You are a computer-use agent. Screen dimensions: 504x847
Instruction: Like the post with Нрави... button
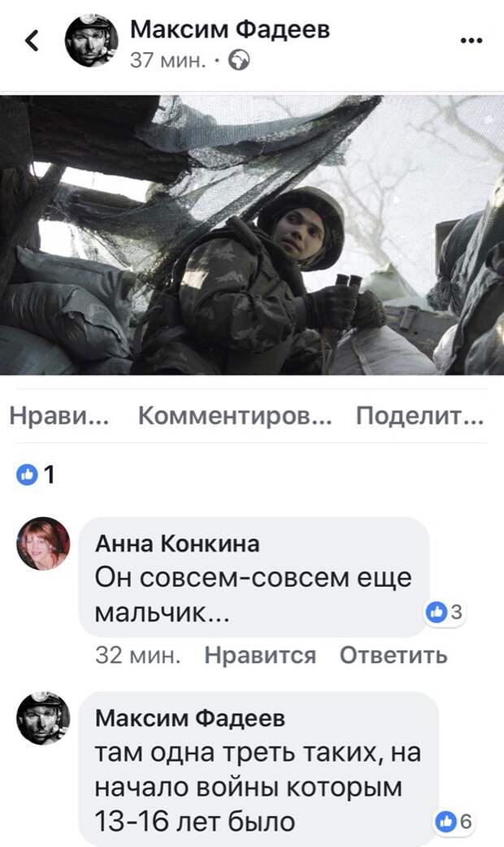[59, 416]
